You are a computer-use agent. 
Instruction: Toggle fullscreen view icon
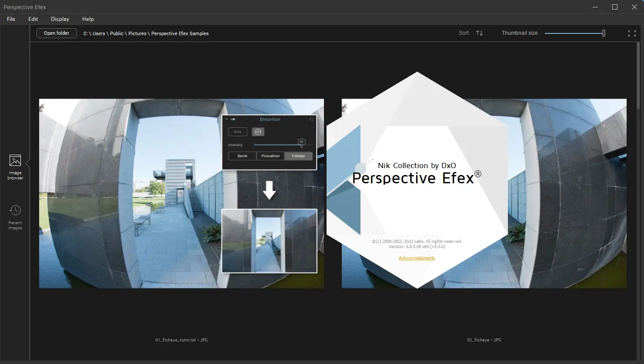(x=632, y=33)
